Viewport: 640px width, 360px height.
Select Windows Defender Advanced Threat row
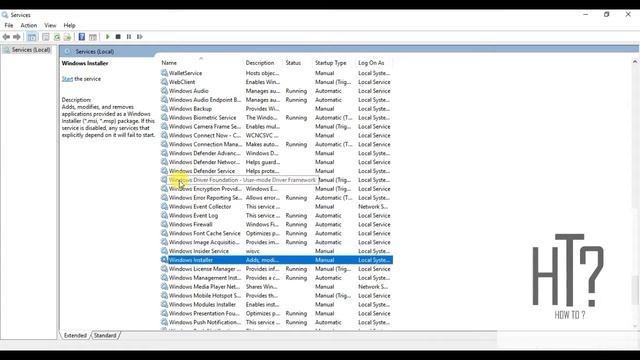[276, 153]
